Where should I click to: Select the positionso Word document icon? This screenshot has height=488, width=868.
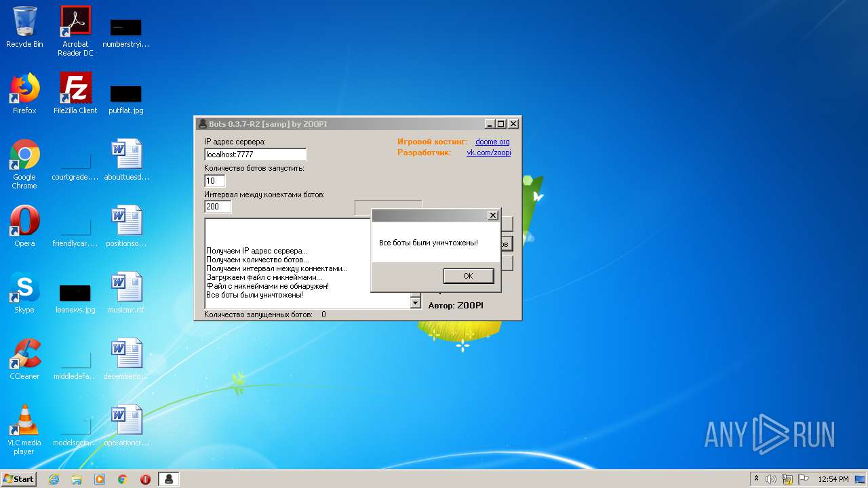[x=126, y=226]
